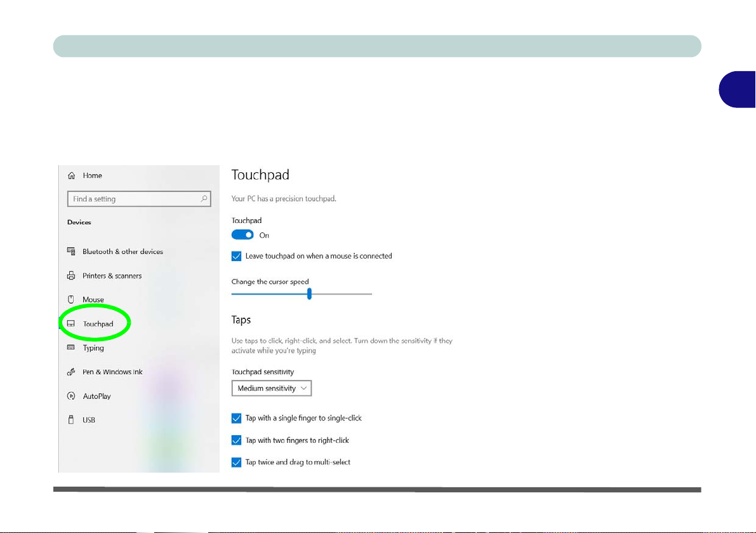Image resolution: width=756 pixels, height=533 pixels.
Task: Uncheck Tap with a single finger to single-click
Action: click(x=236, y=418)
